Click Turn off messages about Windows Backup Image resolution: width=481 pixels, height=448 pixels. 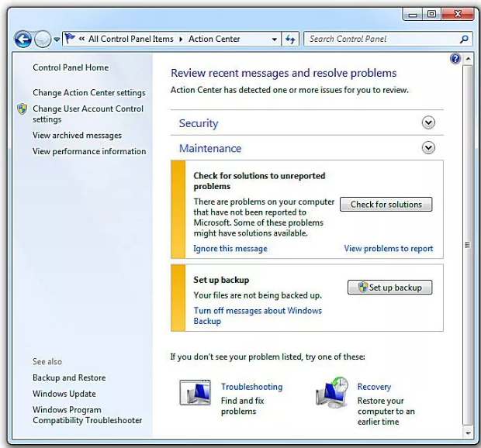(258, 315)
